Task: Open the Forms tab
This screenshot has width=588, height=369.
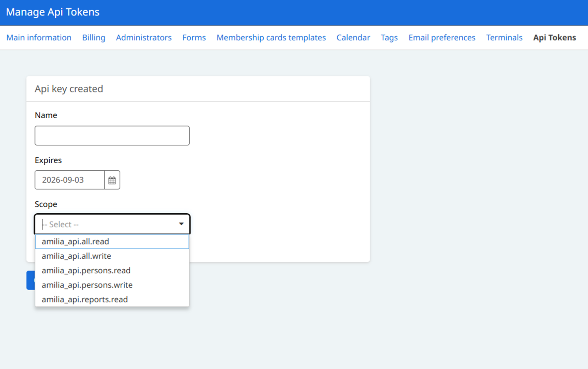Action: (194, 38)
